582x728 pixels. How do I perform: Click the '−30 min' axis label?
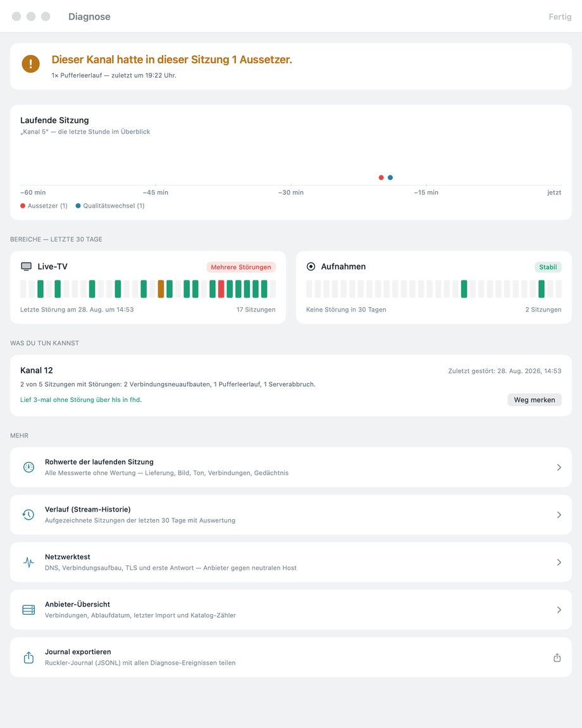[291, 192]
